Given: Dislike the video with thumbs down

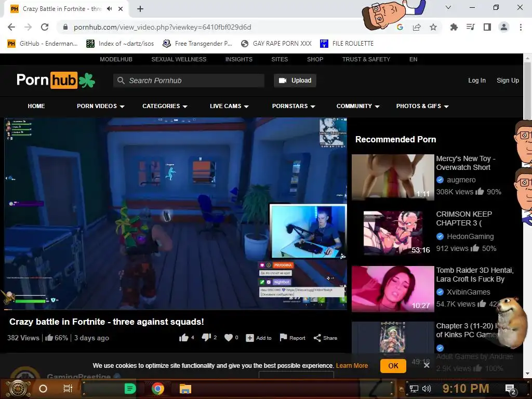Looking at the screenshot, I should (x=206, y=338).
